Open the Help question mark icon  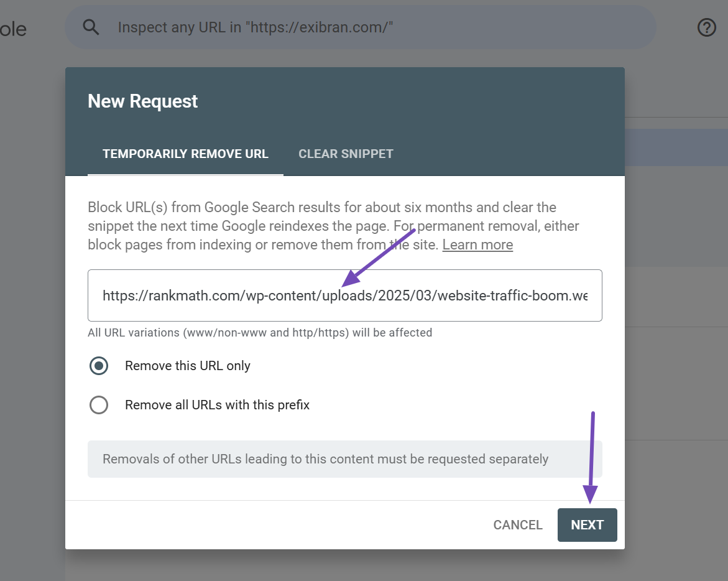707,27
